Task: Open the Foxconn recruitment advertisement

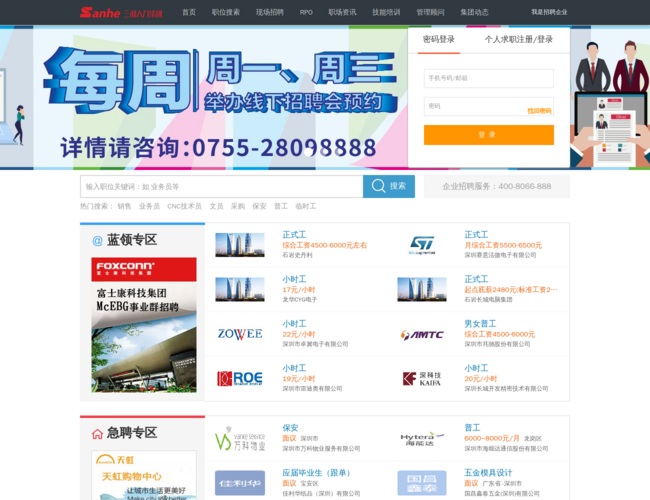Action: click(x=144, y=325)
